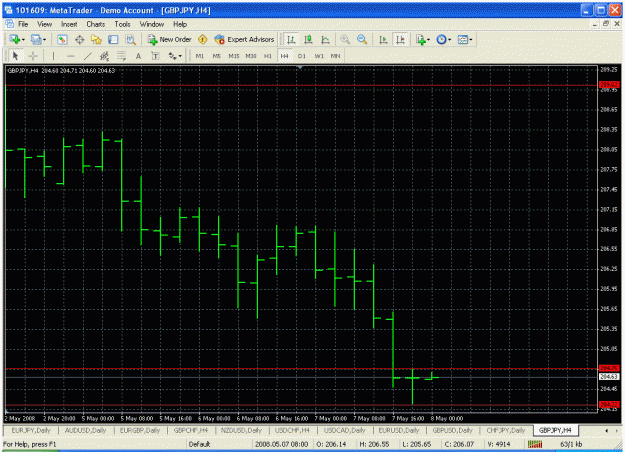Switch to the EURJPY,Daily chart tab
This screenshot has width=625, height=452.
click(x=31, y=430)
